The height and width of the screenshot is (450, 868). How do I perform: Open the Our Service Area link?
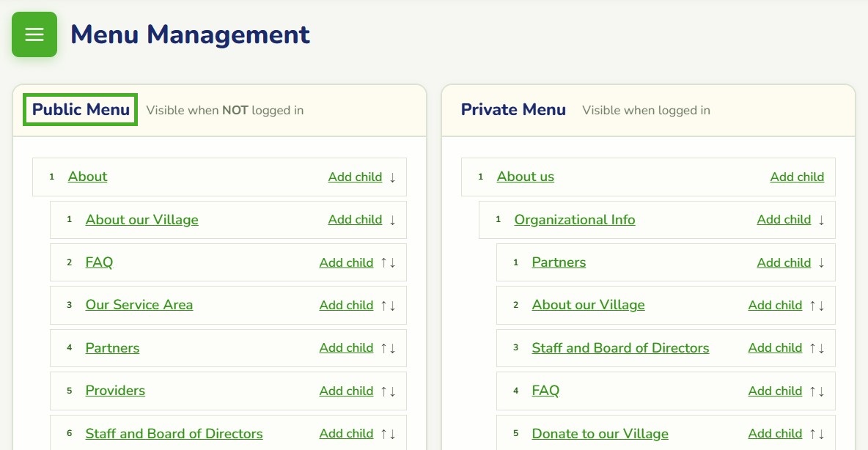point(139,305)
